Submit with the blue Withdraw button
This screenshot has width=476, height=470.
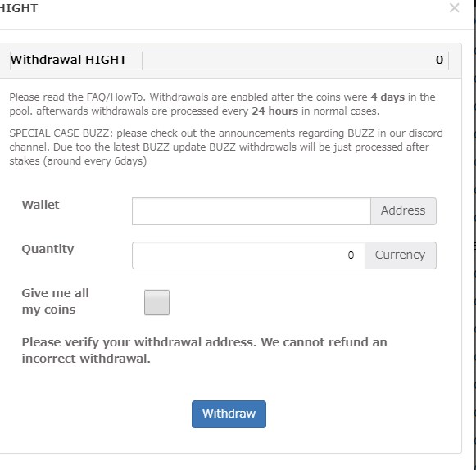pyautogui.click(x=229, y=414)
